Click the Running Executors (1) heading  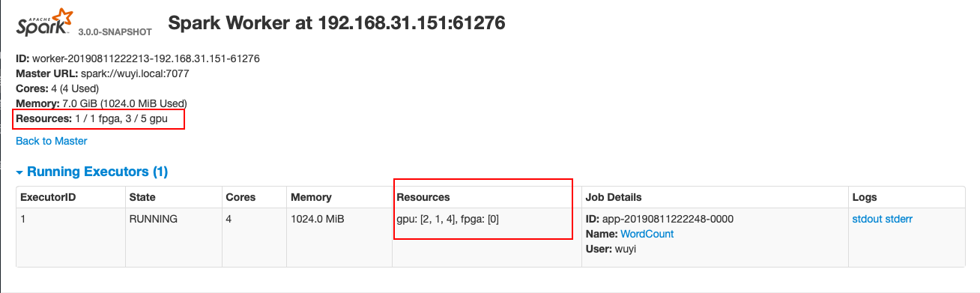(97, 172)
